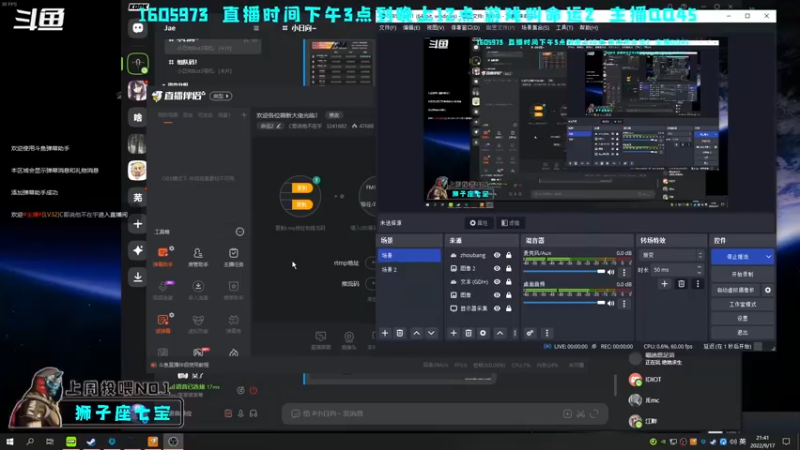
Task: Open home icon at top of sidebar
Action: tap(138, 28)
